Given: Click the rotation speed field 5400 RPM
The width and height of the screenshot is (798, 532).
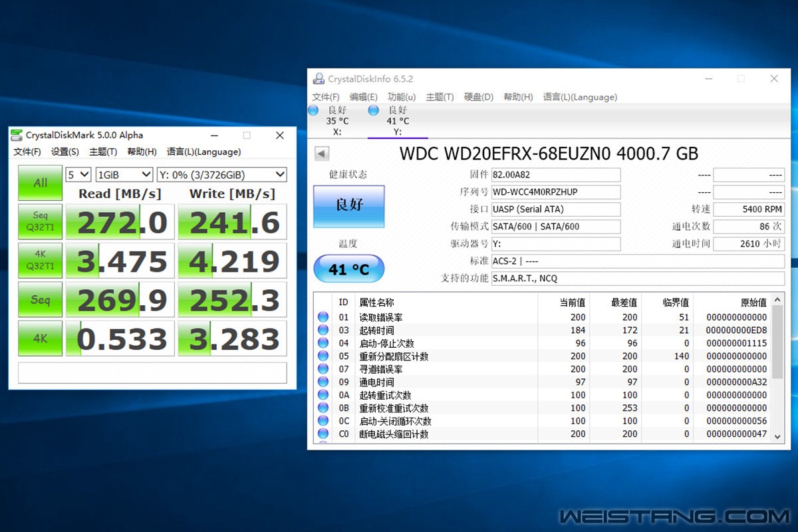Looking at the screenshot, I should [x=749, y=209].
